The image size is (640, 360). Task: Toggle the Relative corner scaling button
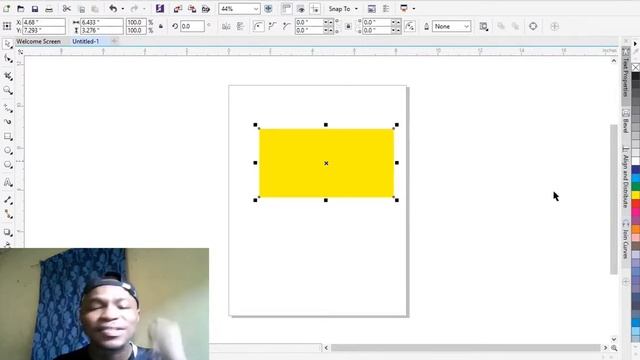click(410, 27)
